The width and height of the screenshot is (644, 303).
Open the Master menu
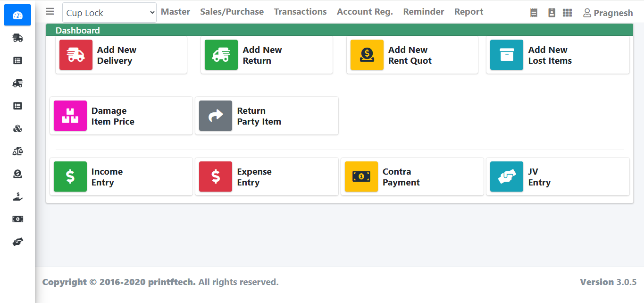pyautogui.click(x=175, y=11)
